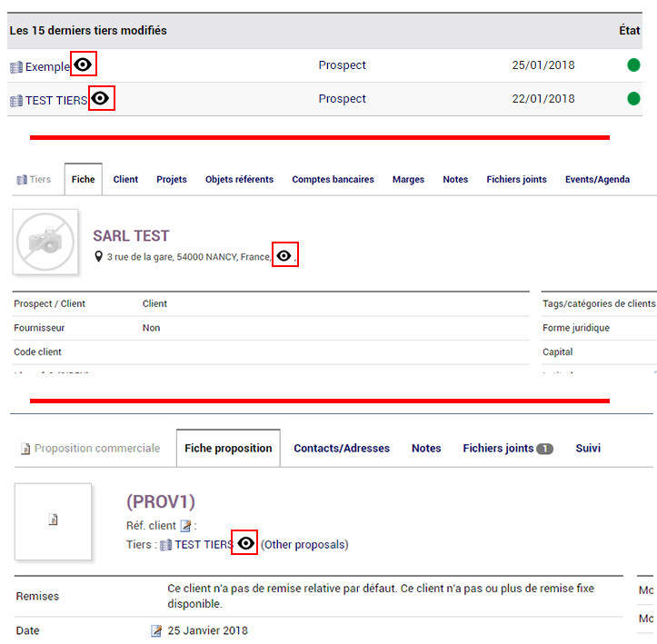The width and height of the screenshot is (657, 644).
Task: Click the map pin icon by address
Action: [x=98, y=256]
